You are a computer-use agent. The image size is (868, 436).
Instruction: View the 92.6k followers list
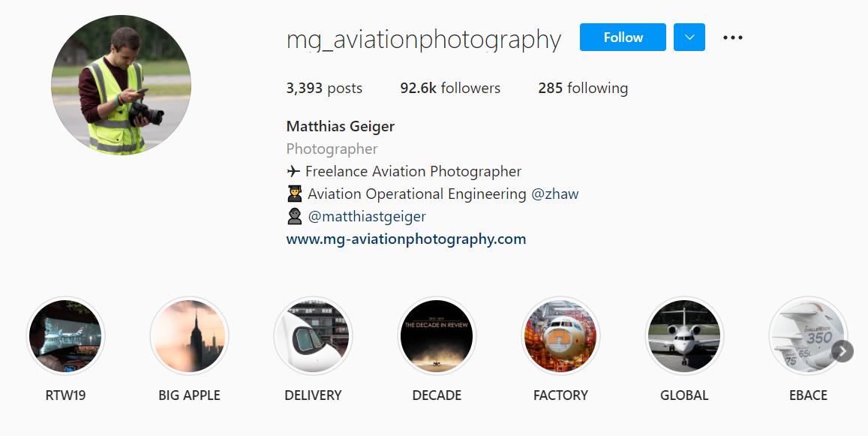coord(450,88)
